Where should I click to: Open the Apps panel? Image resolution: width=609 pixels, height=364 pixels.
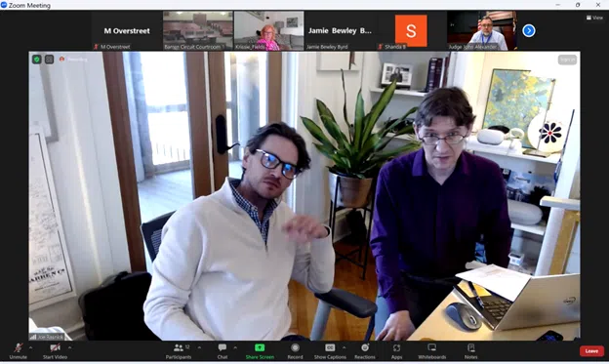click(x=396, y=351)
